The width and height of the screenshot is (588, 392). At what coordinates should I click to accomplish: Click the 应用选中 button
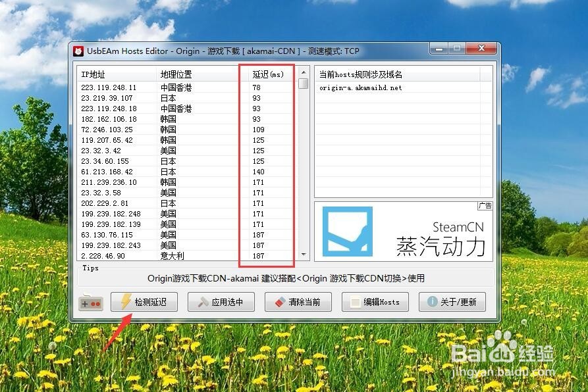tap(221, 302)
